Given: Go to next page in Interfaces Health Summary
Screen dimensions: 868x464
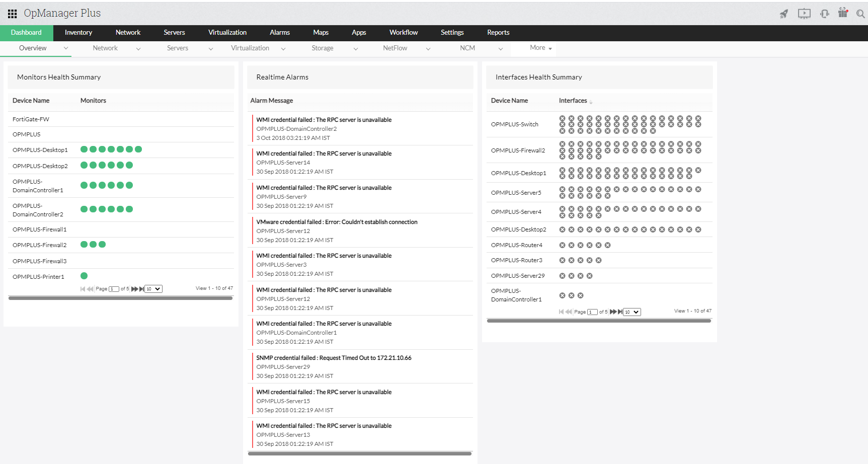Looking at the screenshot, I should coord(613,312).
